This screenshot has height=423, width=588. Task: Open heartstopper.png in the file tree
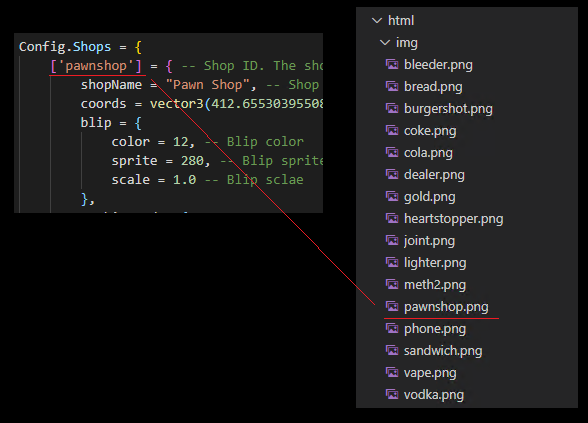point(453,219)
